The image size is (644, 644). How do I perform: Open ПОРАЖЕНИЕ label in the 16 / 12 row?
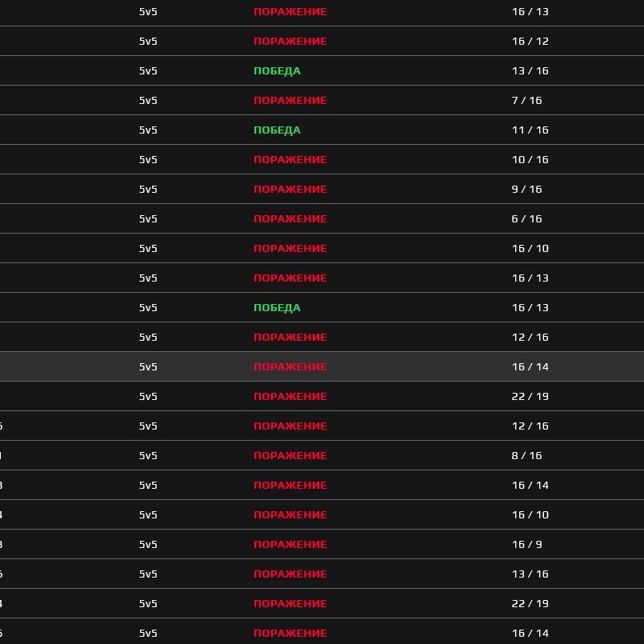[x=290, y=41]
